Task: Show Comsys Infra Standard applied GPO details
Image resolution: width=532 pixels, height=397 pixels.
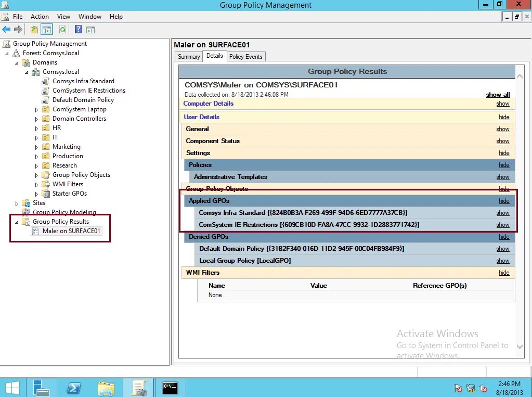Action: click(502, 213)
